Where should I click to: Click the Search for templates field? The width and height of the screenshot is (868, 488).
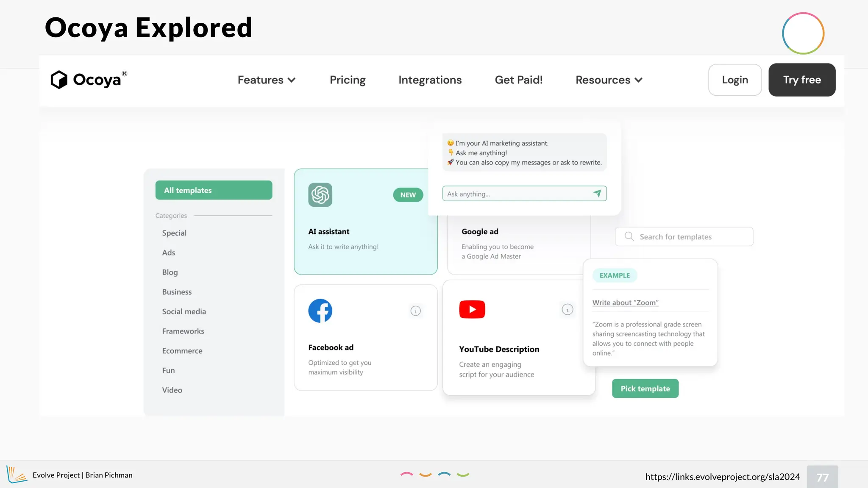(x=684, y=236)
